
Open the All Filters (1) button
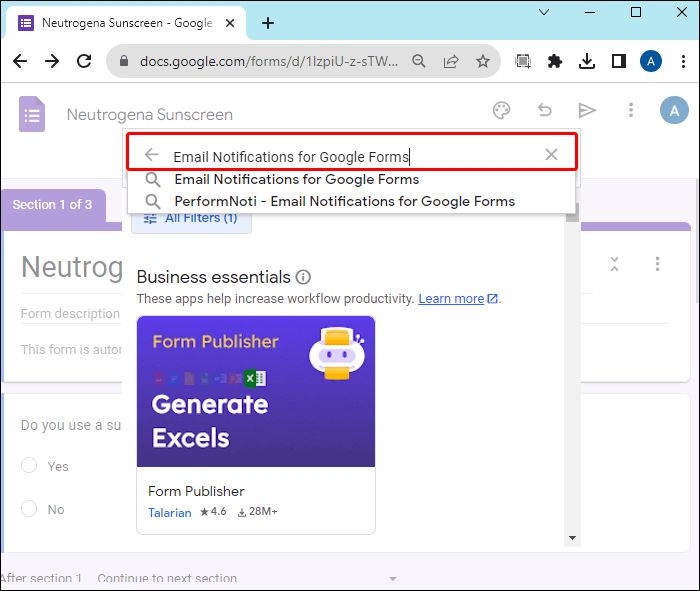191,218
